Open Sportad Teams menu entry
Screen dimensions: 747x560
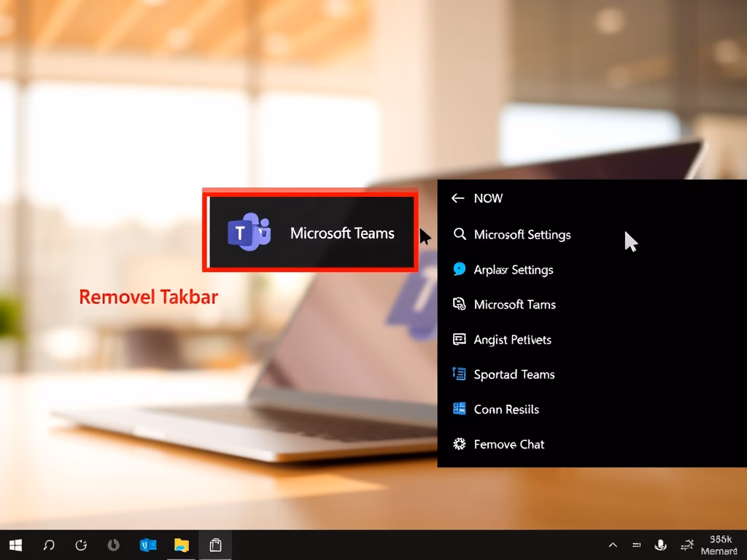(592, 374)
